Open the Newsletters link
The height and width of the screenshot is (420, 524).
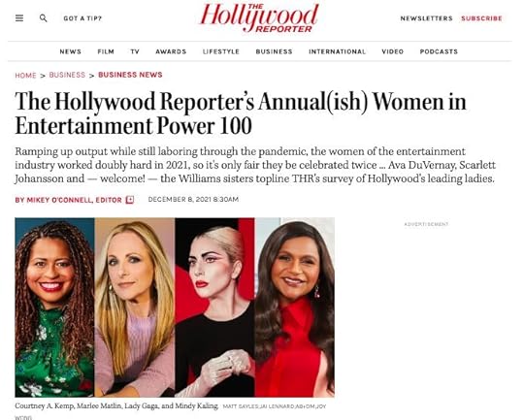[x=426, y=18]
